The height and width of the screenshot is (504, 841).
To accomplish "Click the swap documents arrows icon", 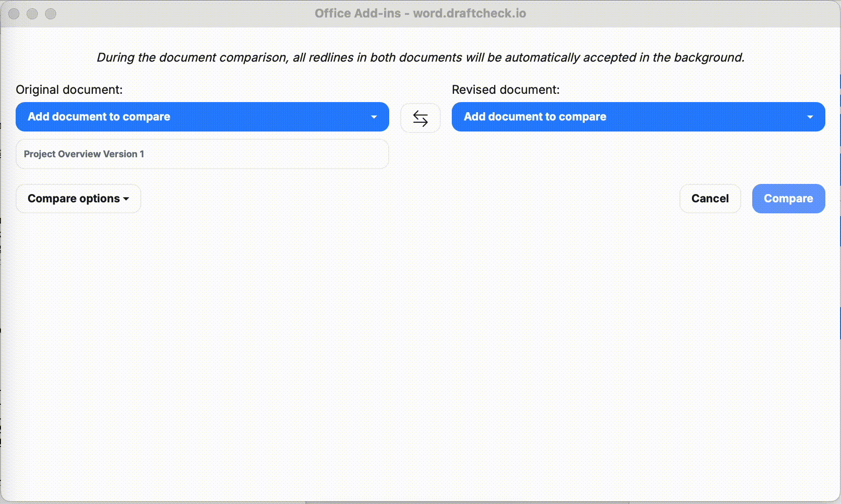I will click(x=420, y=118).
